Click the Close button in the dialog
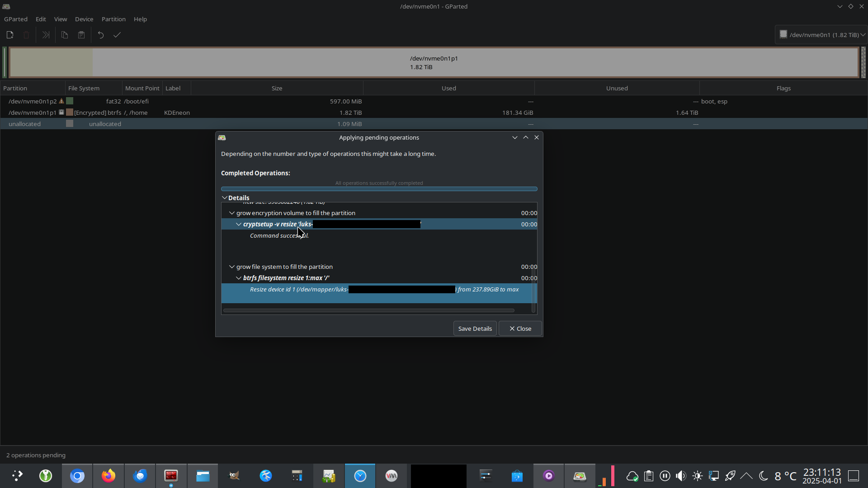868x488 pixels. pyautogui.click(x=520, y=328)
